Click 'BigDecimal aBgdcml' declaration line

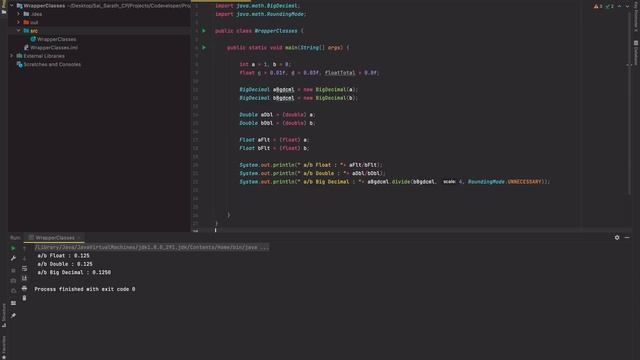298,89
